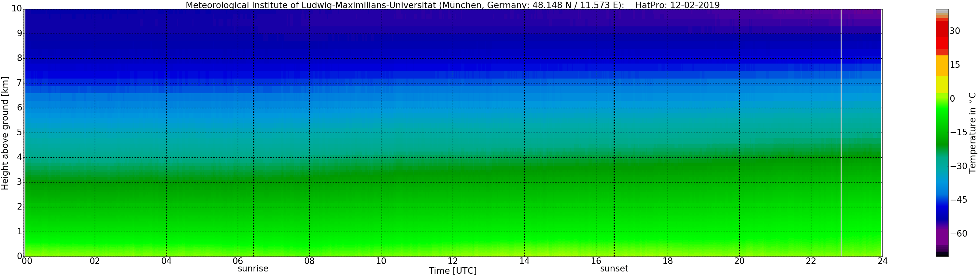Click the 10 km tick label at top
Screen dimensions: 980x277
click(17, 8)
